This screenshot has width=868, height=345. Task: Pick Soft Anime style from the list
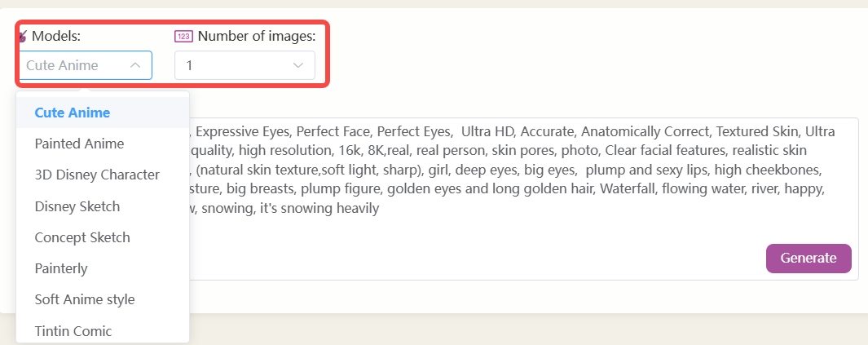coord(85,299)
